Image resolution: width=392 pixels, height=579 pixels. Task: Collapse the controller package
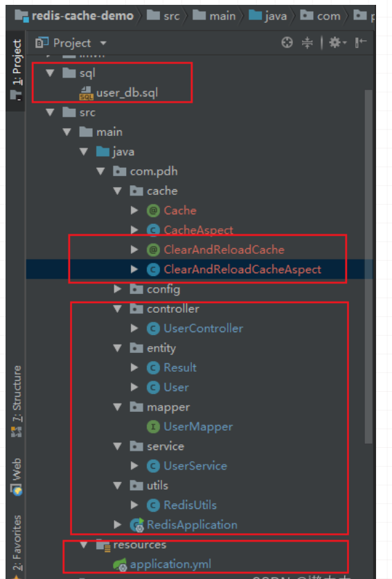(x=118, y=309)
